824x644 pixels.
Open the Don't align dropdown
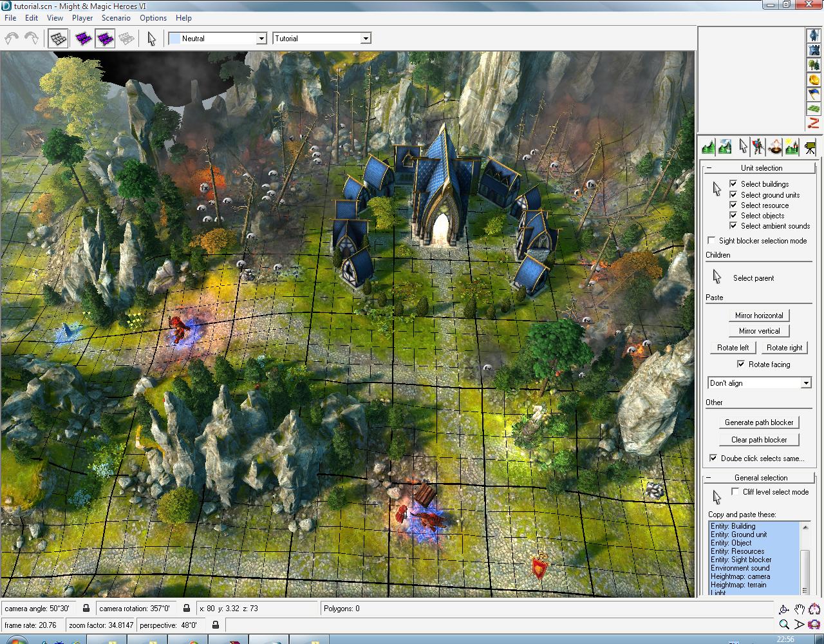point(759,383)
